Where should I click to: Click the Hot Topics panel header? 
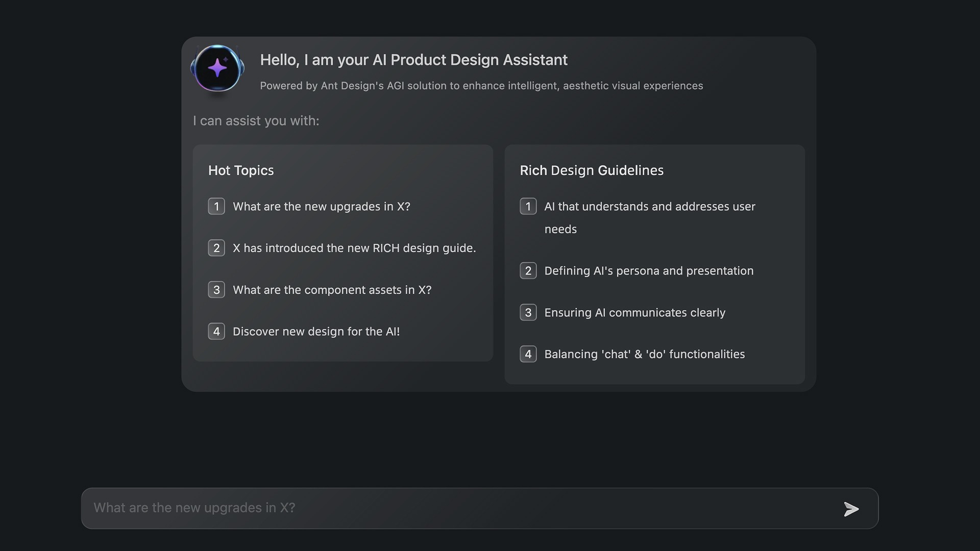pos(241,170)
